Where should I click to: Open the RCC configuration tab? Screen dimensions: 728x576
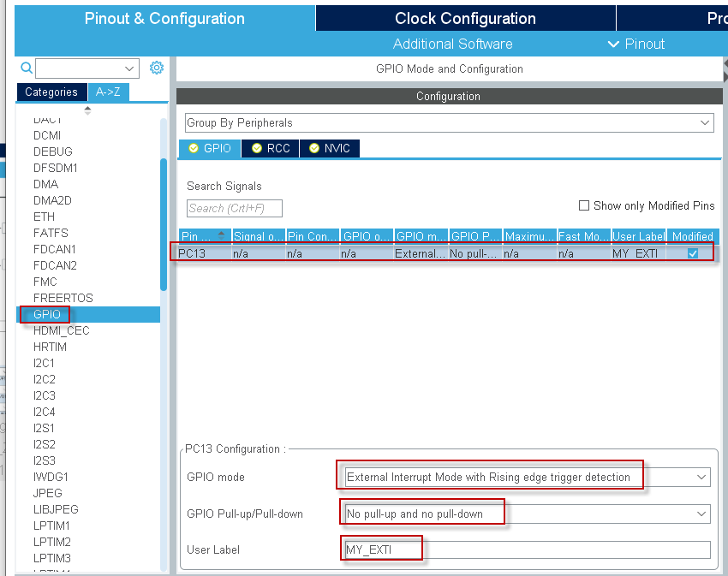[271, 148]
